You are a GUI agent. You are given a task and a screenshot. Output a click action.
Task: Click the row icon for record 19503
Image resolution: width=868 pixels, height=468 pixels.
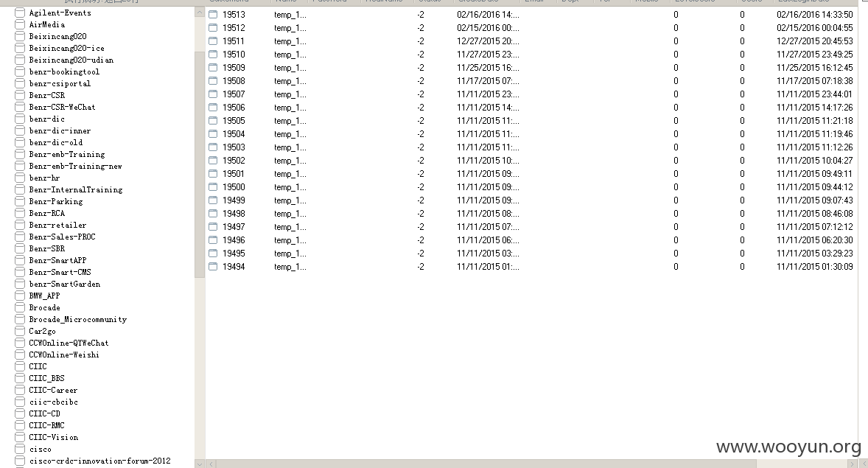[x=213, y=147]
